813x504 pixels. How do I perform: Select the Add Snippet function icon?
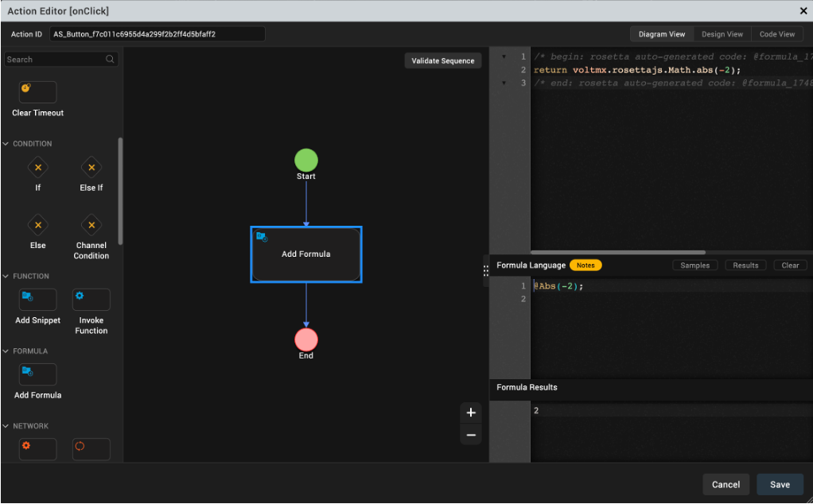[38, 300]
